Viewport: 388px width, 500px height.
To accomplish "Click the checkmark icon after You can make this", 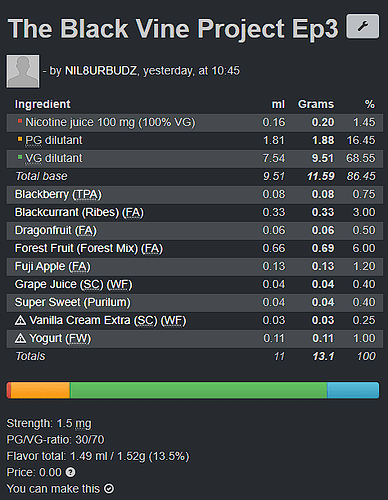I will (x=109, y=489).
